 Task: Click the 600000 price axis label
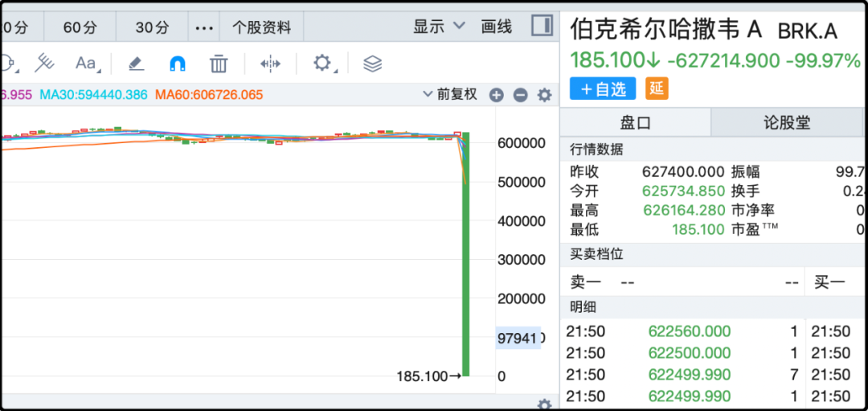pyautogui.click(x=522, y=143)
